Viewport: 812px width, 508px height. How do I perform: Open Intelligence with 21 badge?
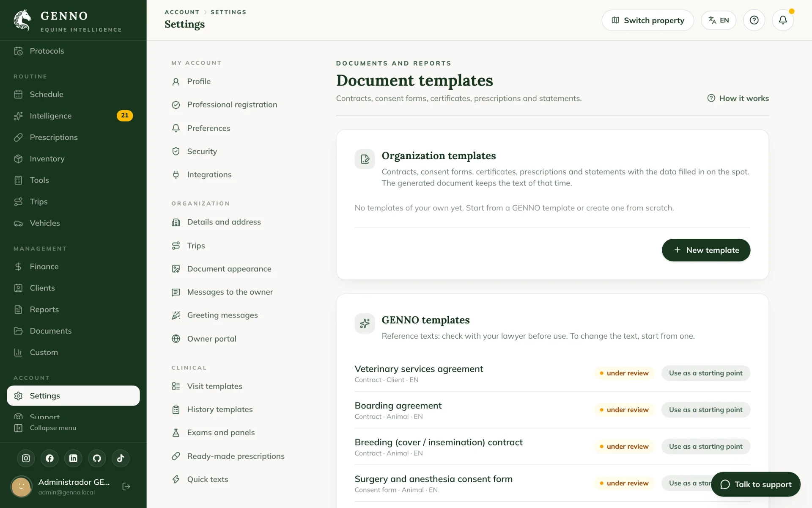pos(73,116)
